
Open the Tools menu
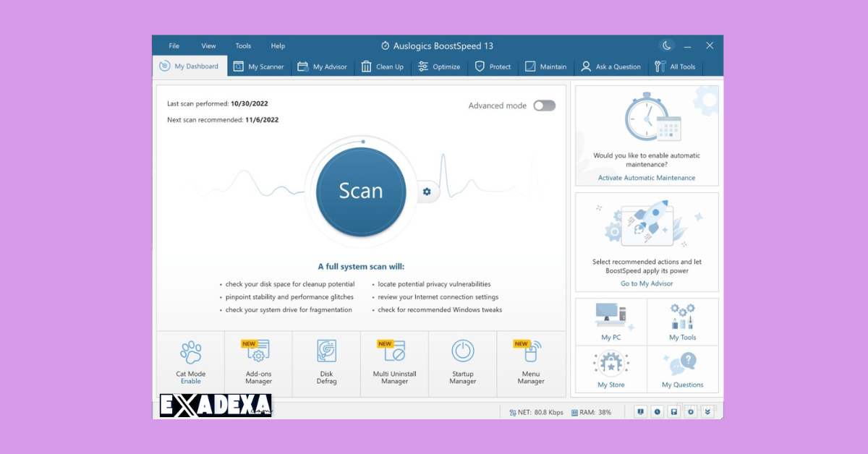point(243,45)
